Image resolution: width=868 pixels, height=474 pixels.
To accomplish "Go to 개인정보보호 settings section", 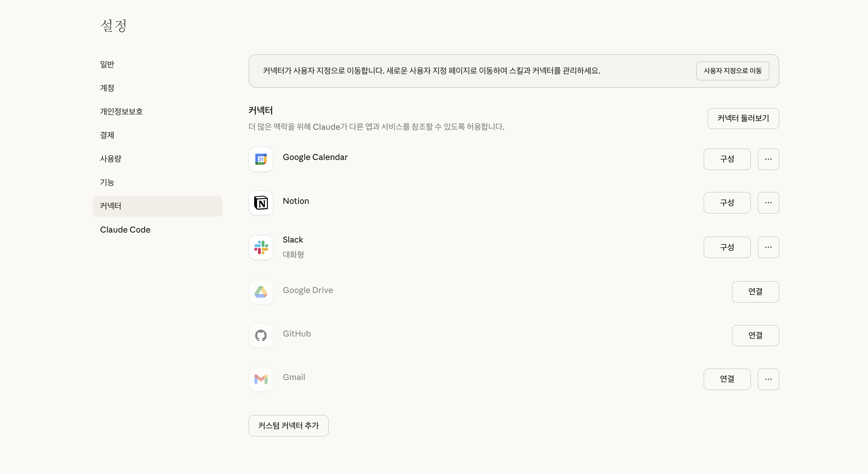I will (121, 112).
